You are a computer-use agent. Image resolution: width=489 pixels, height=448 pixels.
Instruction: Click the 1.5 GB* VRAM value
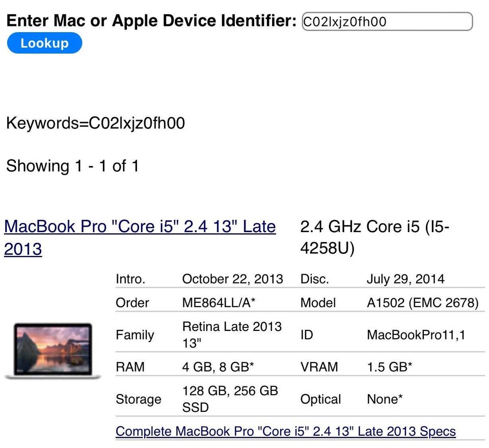point(390,367)
